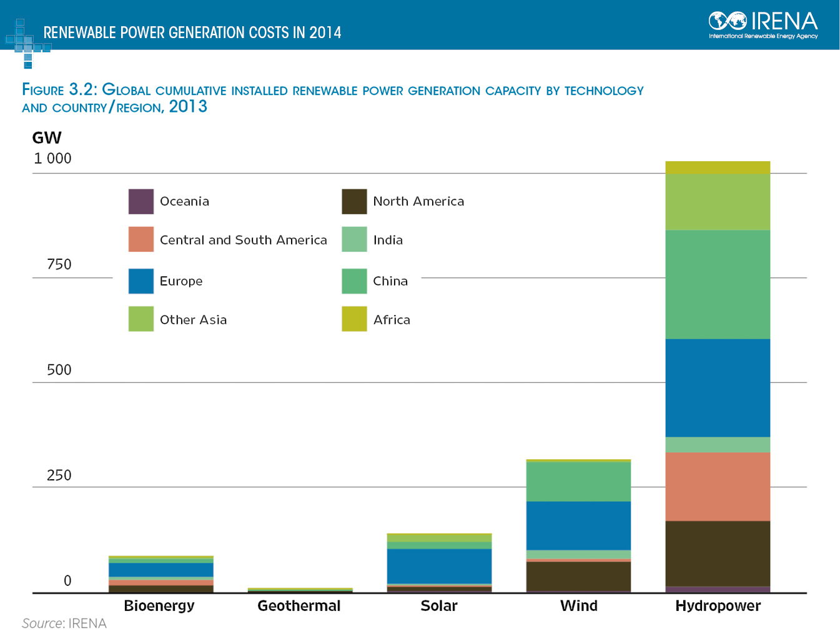Select the Africa yellow legend square
840x641 pixels.
click(353, 319)
